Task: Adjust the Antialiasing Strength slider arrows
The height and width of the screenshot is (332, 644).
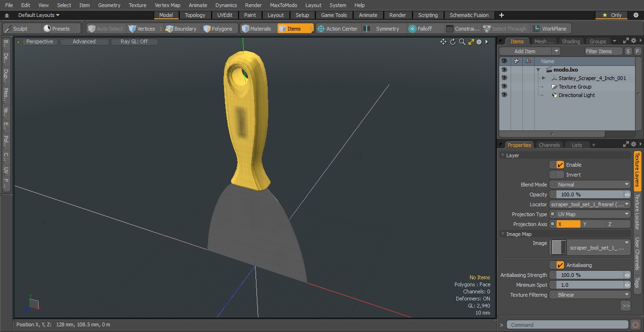Action: [x=627, y=275]
